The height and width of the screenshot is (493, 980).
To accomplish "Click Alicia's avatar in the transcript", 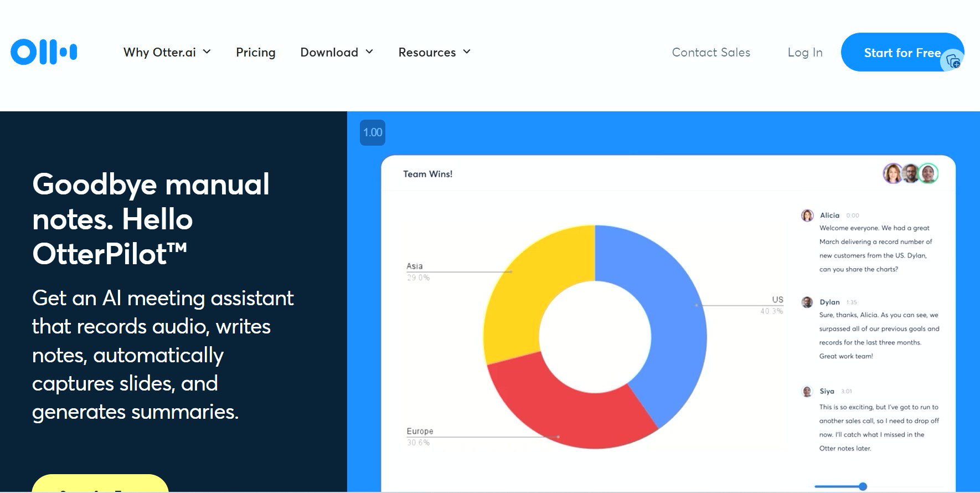I will [x=807, y=215].
